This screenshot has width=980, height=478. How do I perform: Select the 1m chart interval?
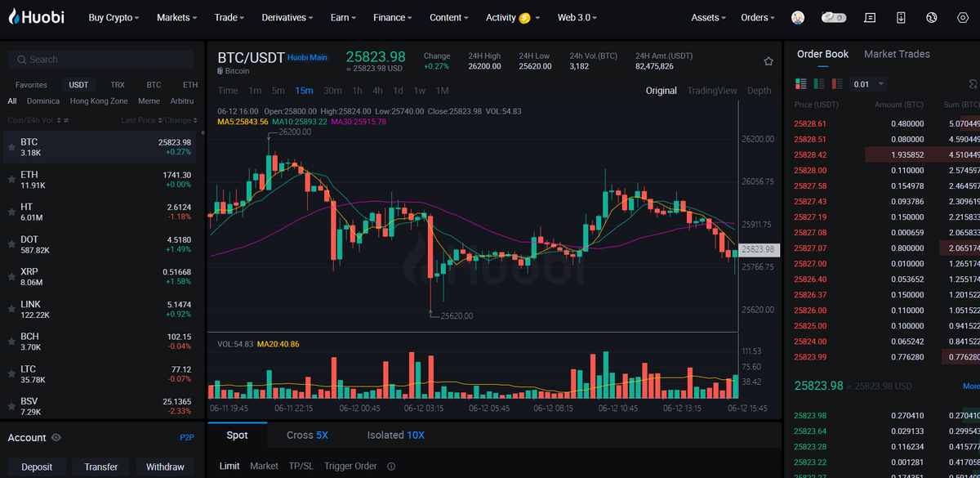click(x=255, y=91)
